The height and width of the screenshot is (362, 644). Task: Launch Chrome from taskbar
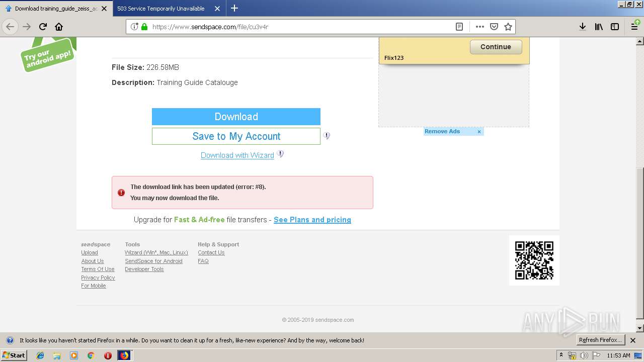click(x=91, y=355)
